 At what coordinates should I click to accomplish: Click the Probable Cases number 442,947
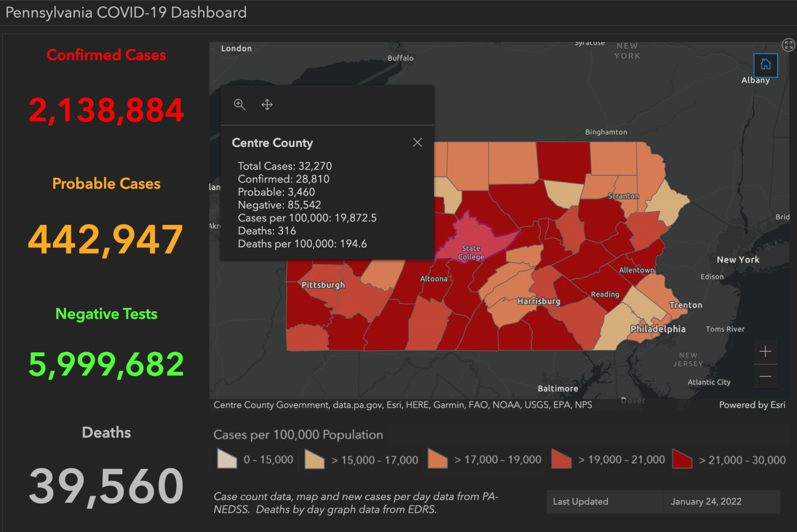(105, 240)
